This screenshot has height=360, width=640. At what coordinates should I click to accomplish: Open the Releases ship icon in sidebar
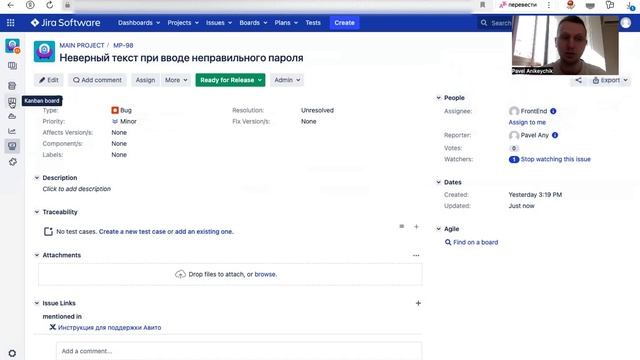coord(12,116)
